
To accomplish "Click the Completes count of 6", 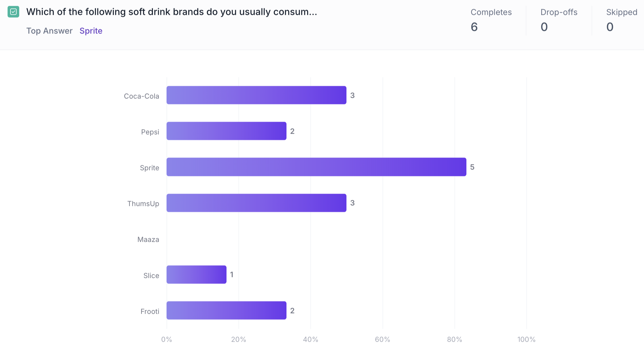I will (474, 27).
